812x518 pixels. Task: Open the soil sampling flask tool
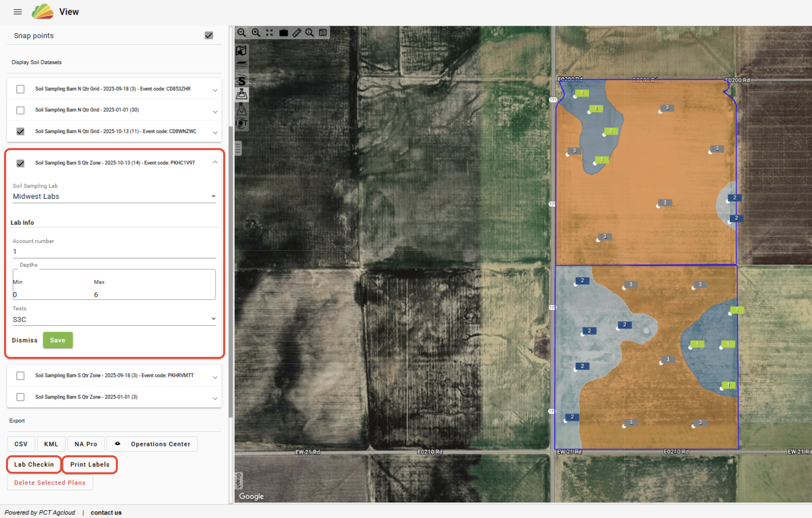242,94
